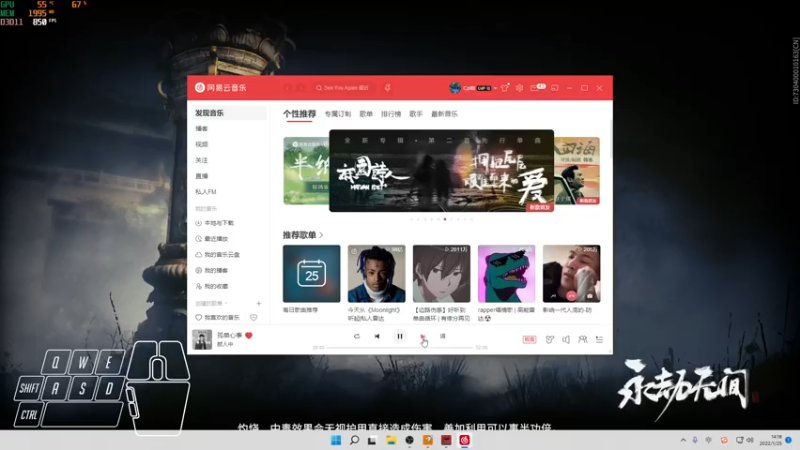Viewport: 800px width, 450px height.
Task: Switch to mini player mode icon
Action: [555, 88]
